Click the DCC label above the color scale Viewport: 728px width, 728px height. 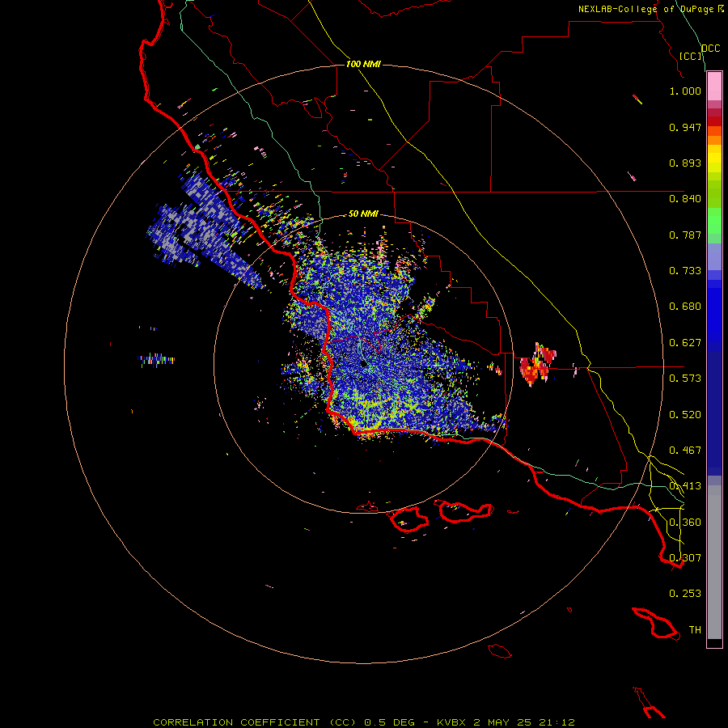click(711, 49)
